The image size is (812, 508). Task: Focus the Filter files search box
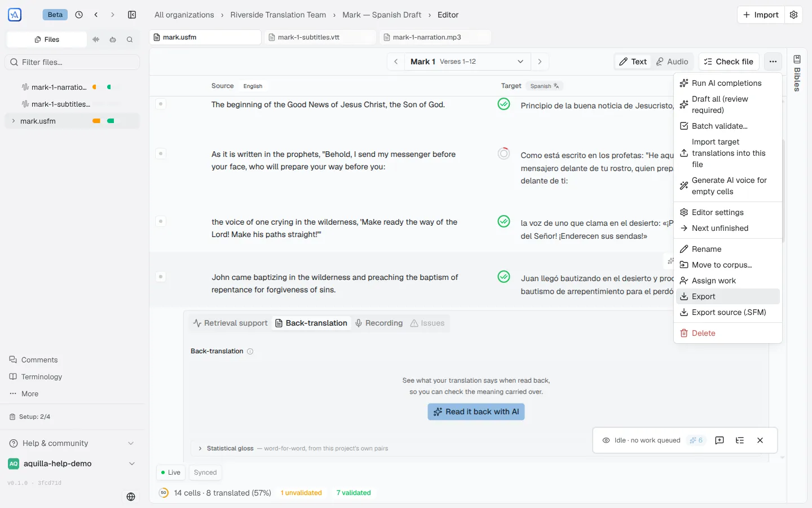(x=72, y=62)
